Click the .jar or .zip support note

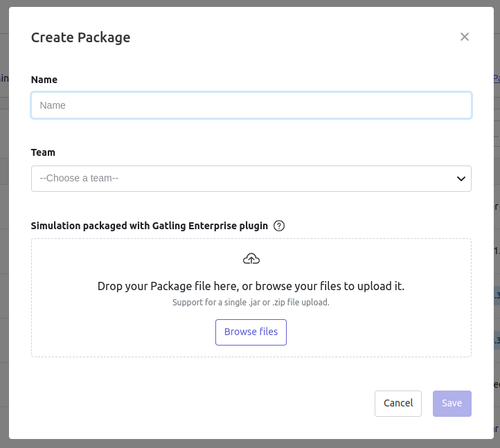pos(251,303)
